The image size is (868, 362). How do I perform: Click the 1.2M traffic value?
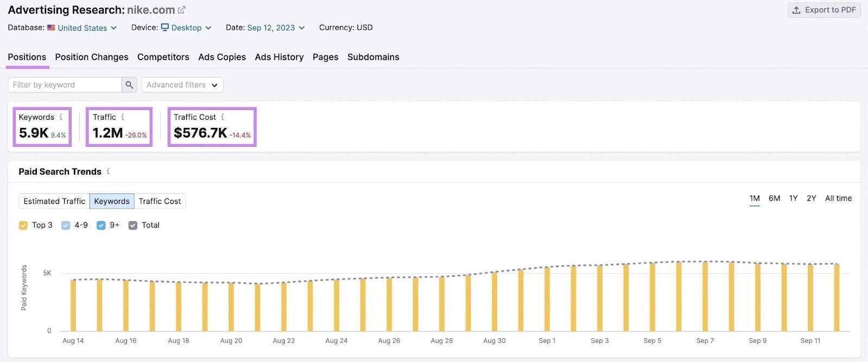107,133
